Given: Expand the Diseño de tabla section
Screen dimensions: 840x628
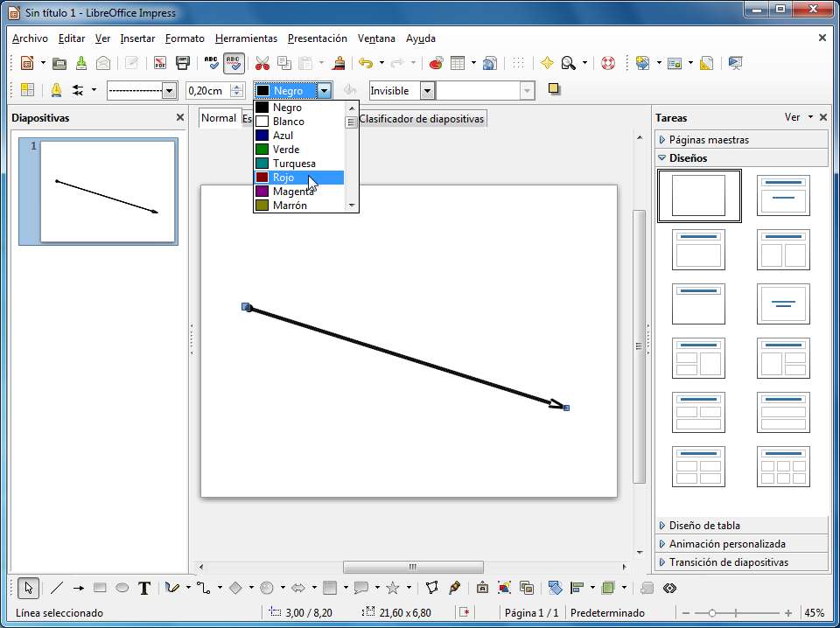Looking at the screenshot, I should tap(741, 526).
